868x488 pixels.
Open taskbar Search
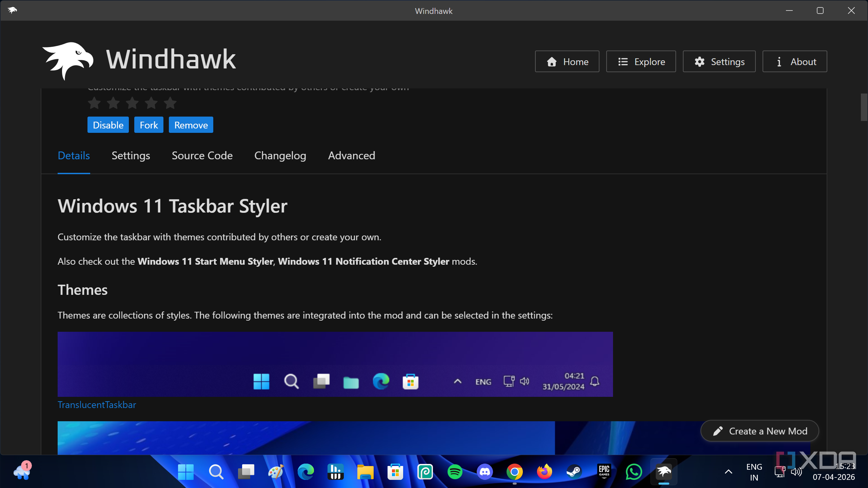tap(216, 472)
